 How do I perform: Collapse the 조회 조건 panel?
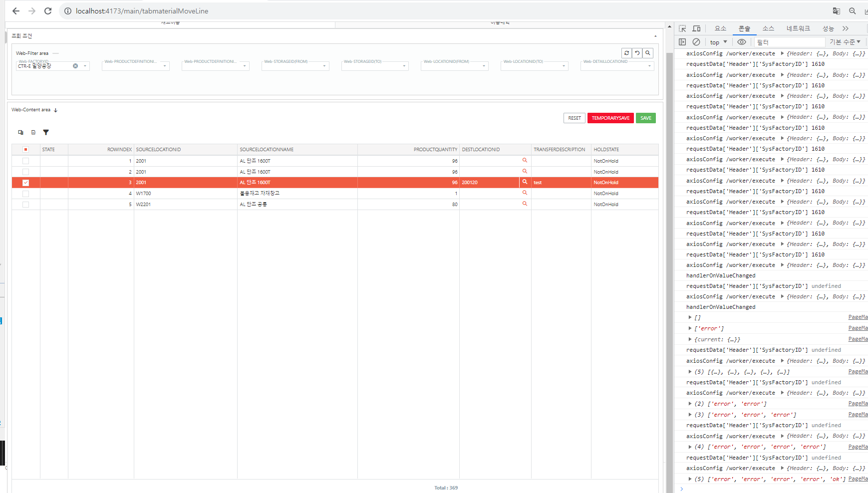(x=655, y=36)
